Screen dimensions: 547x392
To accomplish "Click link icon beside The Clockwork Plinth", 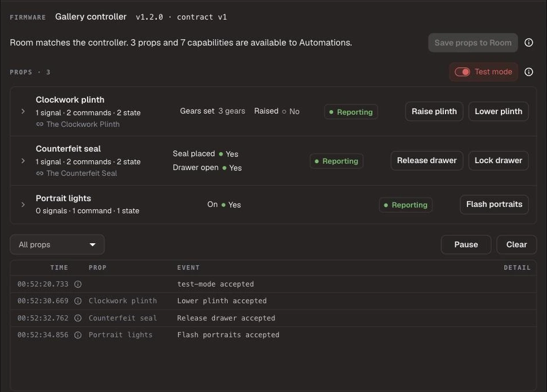I will (x=40, y=124).
